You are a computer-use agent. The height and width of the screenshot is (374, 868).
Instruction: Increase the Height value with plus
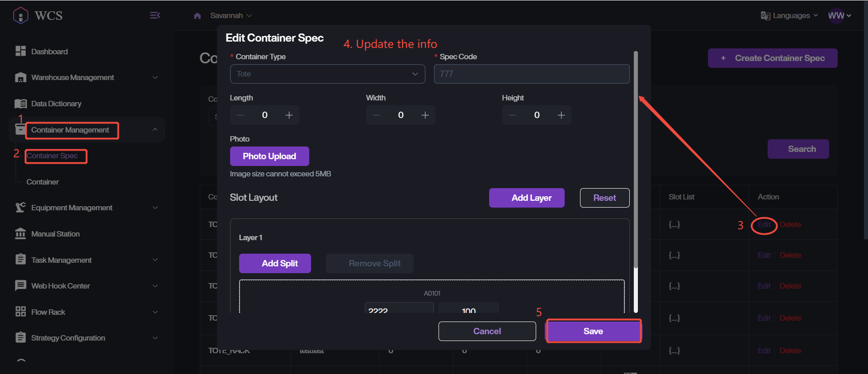pyautogui.click(x=561, y=115)
